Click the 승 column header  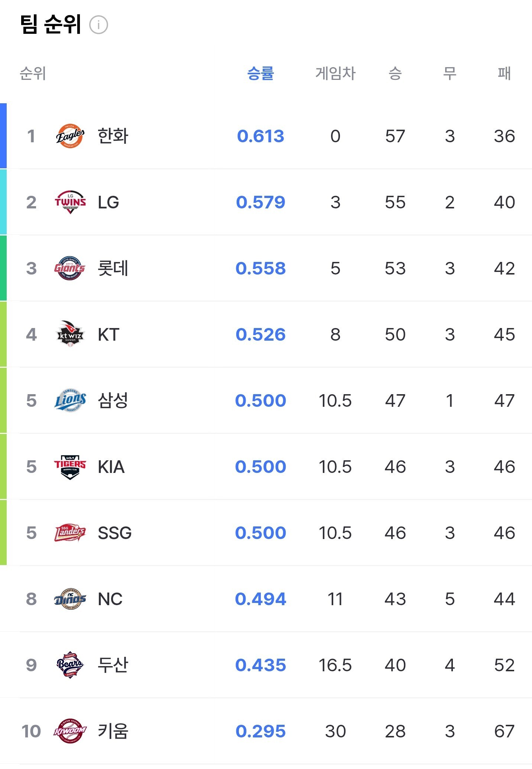tap(395, 73)
